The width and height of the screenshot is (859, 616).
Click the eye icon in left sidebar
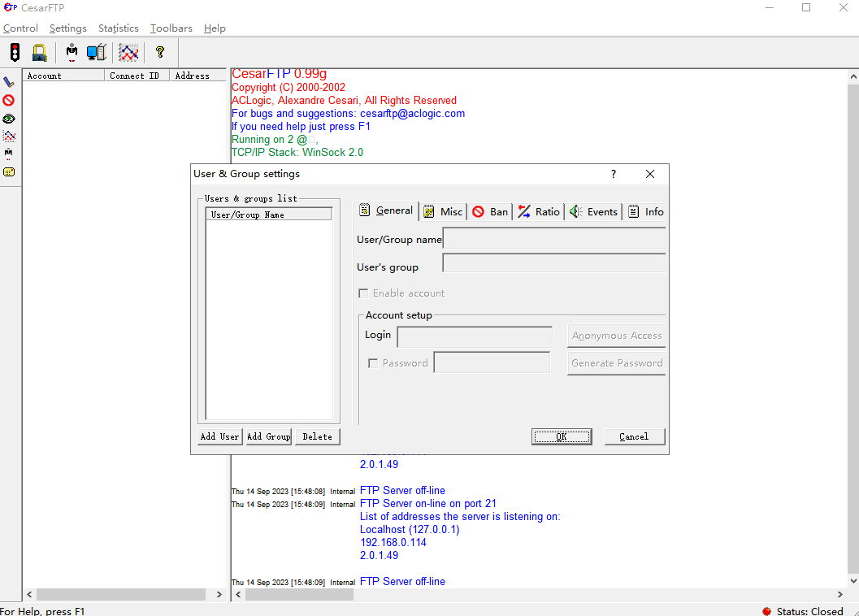pyautogui.click(x=9, y=119)
